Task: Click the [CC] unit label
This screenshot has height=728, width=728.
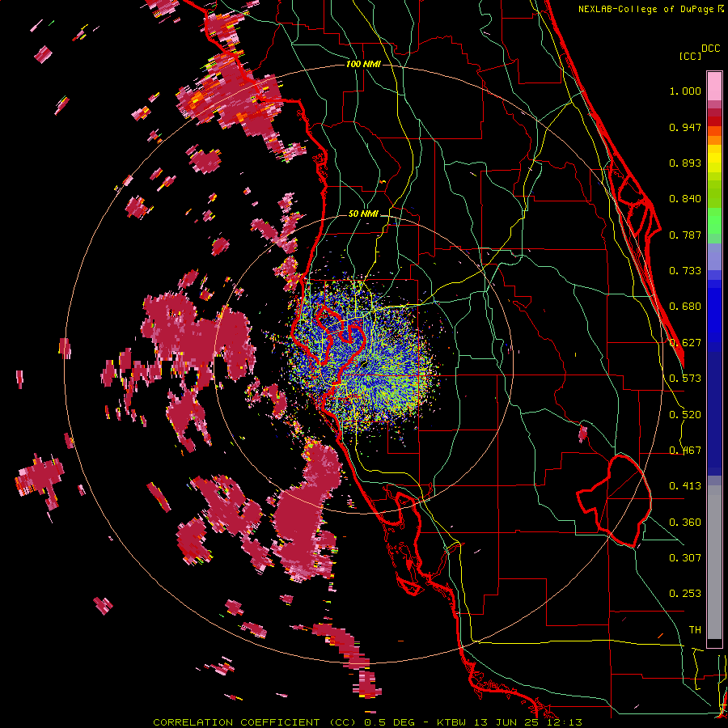Action: point(690,56)
